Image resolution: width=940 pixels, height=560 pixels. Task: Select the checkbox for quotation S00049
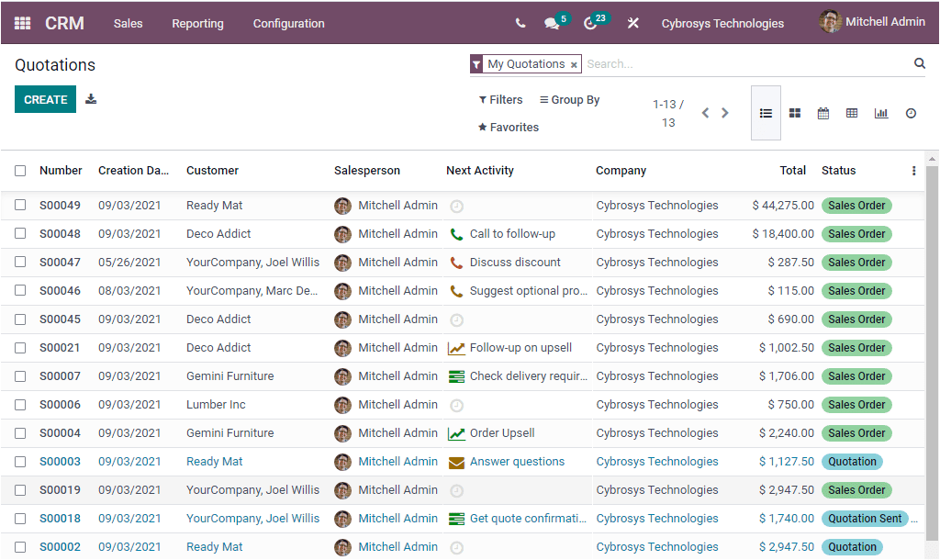point(20,205)
